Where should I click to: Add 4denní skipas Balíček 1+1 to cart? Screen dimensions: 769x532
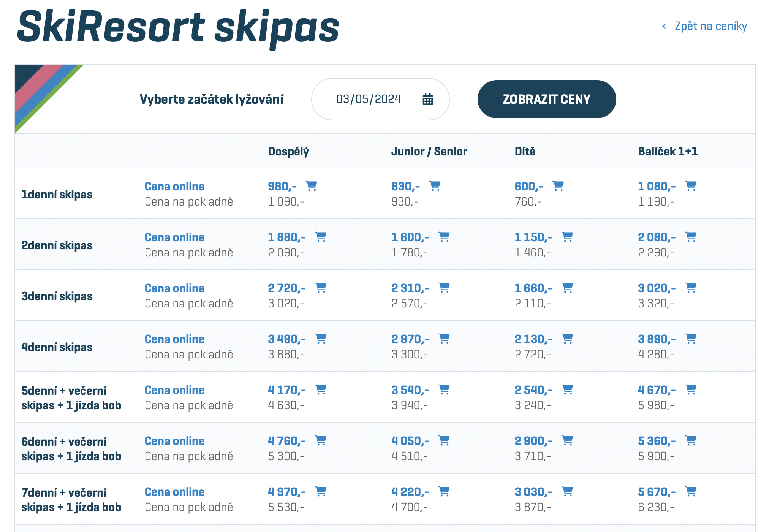tap(691, 339)
